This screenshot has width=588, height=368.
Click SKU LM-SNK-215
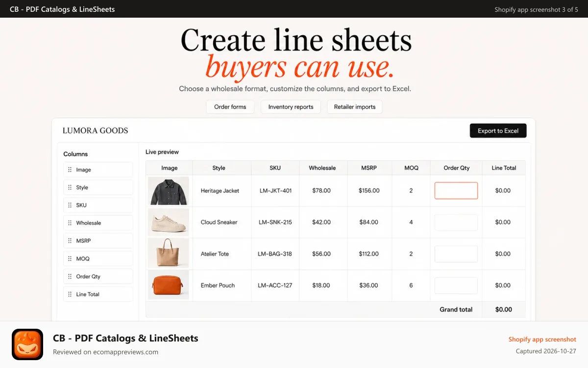[x=275, y=222]
